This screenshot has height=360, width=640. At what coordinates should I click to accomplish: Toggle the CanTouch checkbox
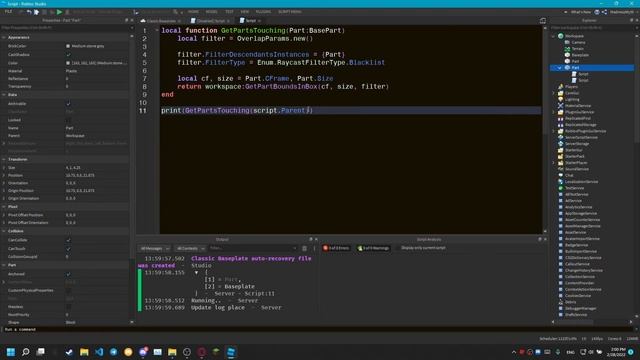coord(68,249)
